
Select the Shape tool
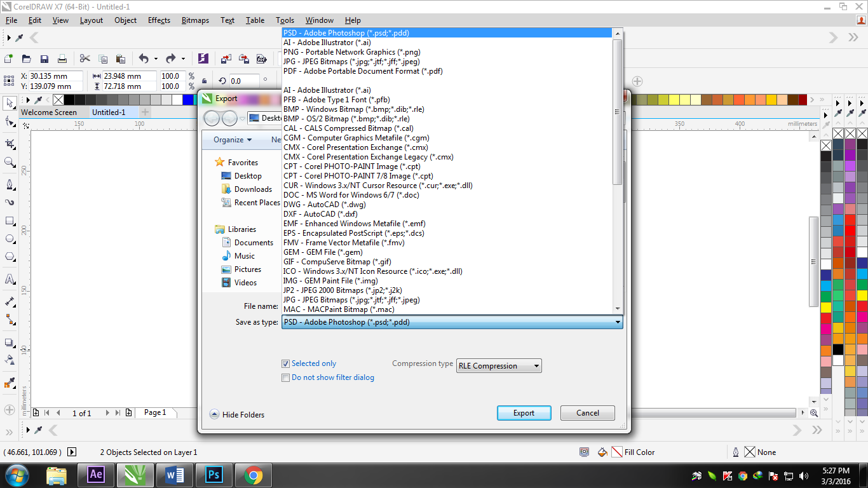click(10, 121)
